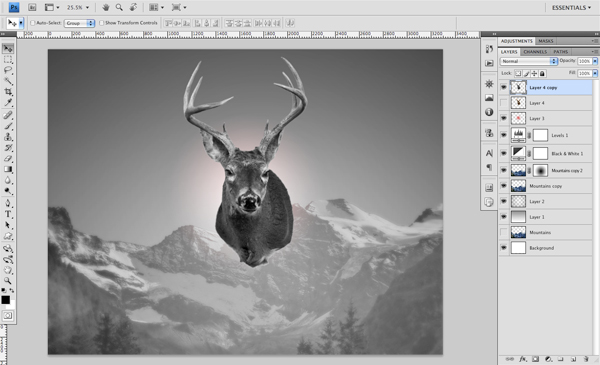Select the Clone Stamp tool
The width and height of the screenshot is (600, 365).
(x=8, y=137)
